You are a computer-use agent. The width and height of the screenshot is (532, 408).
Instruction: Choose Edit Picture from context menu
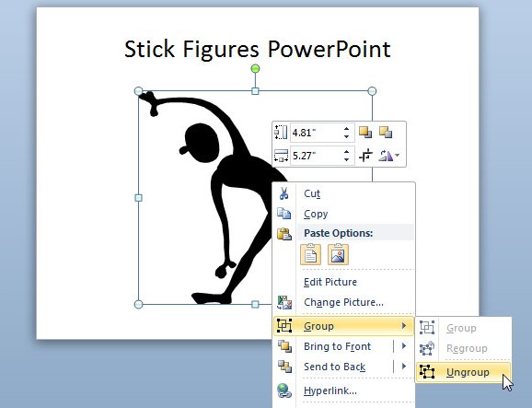[330, 282]
